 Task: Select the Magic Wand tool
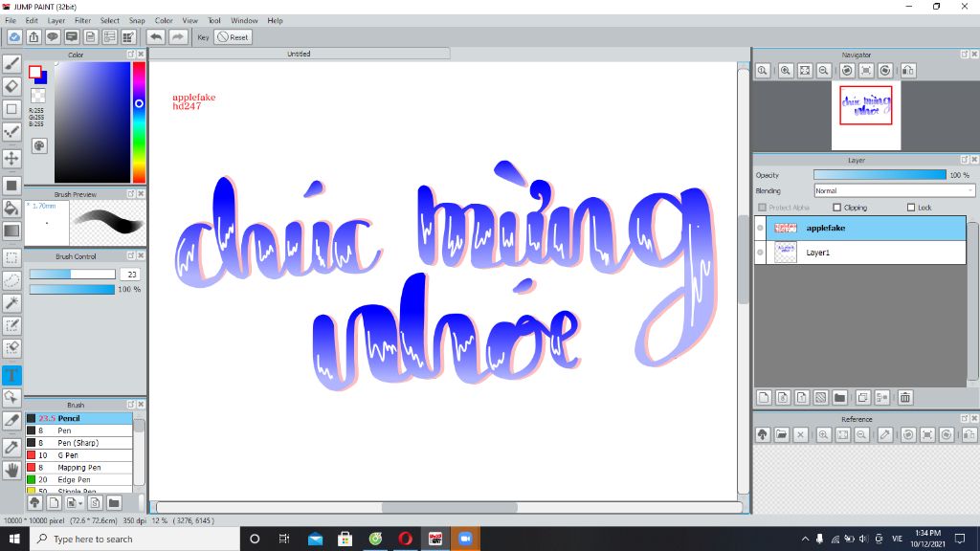point(11,303)
